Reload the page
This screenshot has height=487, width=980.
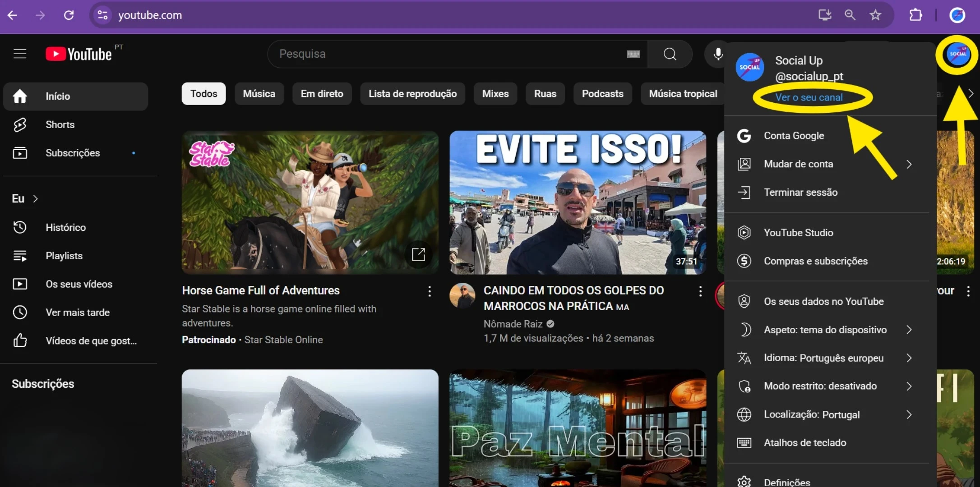coord(69,15)
